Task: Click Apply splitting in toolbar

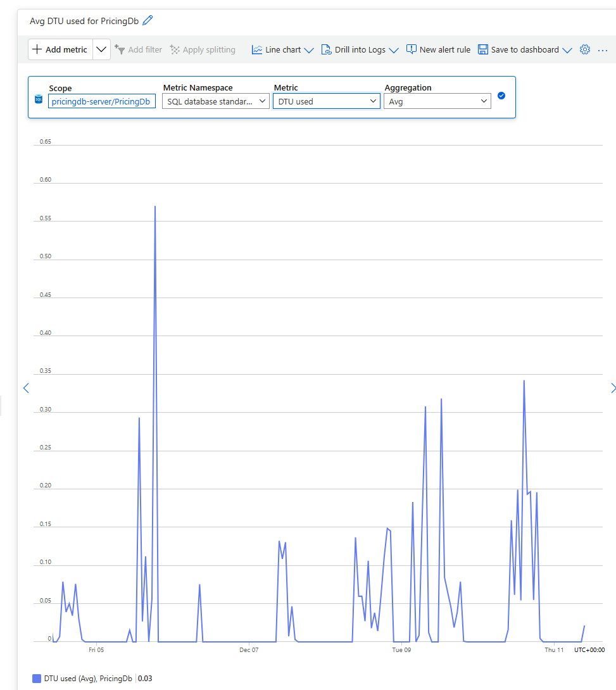Action: tap(203, 49)
